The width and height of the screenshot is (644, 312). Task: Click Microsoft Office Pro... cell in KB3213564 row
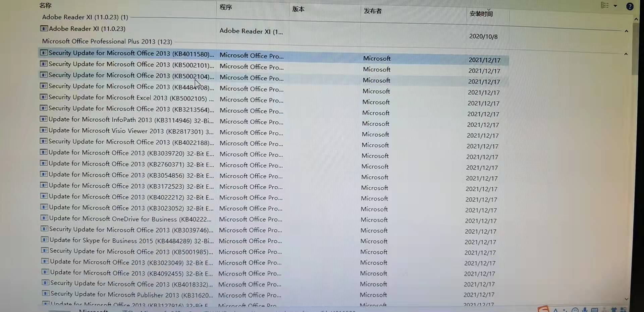(251, 111)
